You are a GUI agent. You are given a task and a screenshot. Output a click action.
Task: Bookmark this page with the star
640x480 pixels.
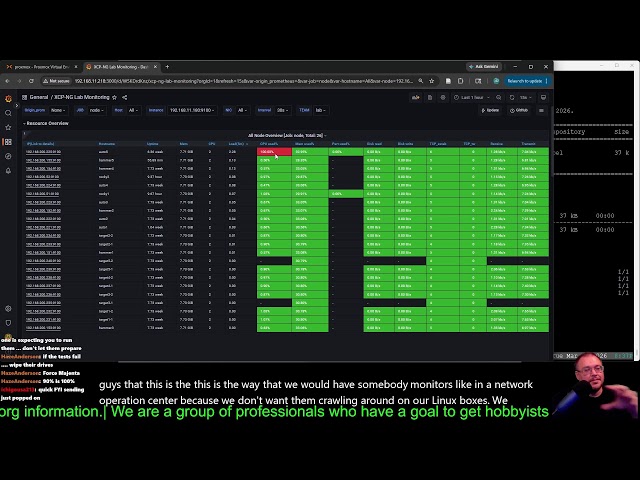(431, 81)
